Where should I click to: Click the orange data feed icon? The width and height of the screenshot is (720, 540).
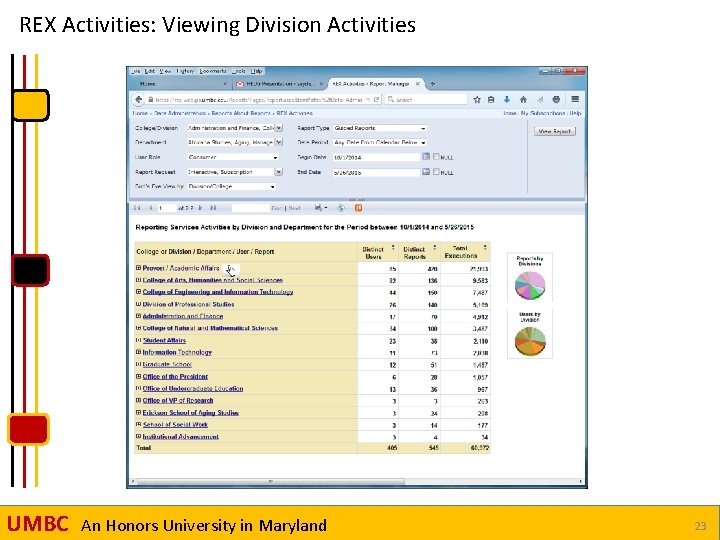(x=358, y=208)
